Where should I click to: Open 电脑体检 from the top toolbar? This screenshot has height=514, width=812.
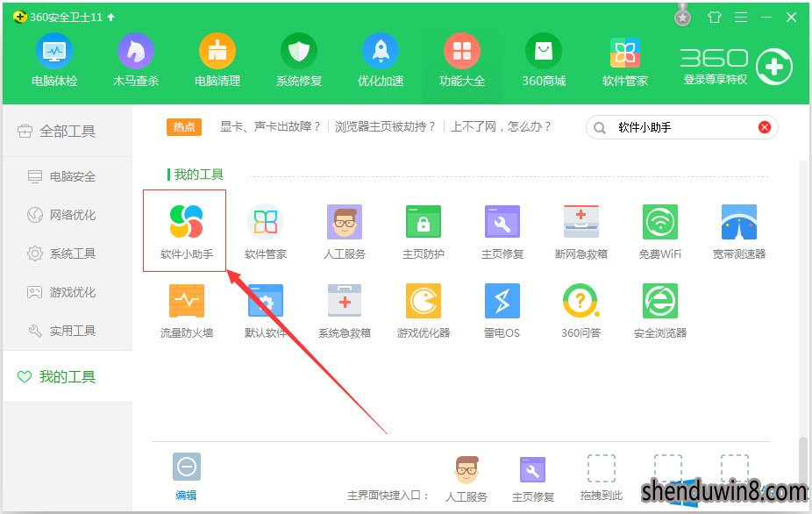tap(53, 60)
